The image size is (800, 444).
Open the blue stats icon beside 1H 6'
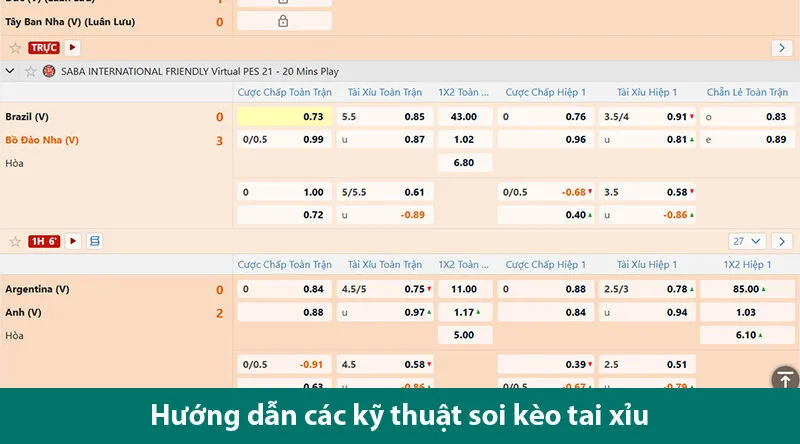click(x=94, y=241)
